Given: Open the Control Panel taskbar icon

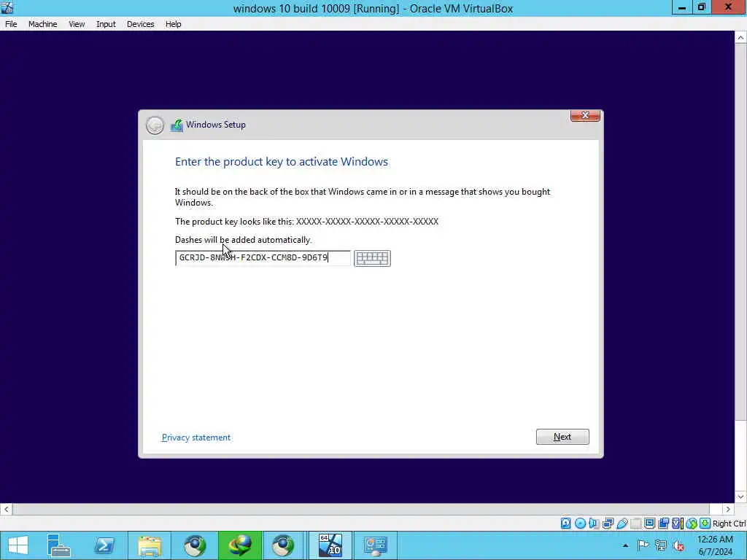Looking at the screenshot, I should [x=376, y=545].
